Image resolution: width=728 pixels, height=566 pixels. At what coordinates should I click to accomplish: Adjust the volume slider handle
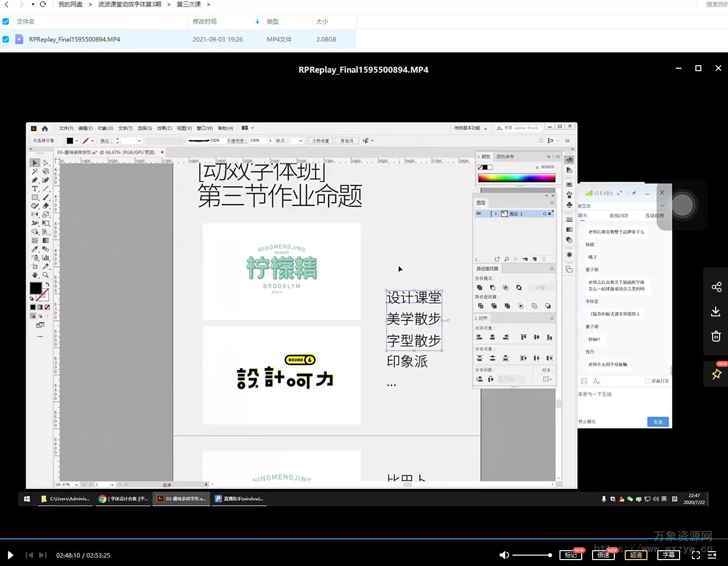coord(550,555)
